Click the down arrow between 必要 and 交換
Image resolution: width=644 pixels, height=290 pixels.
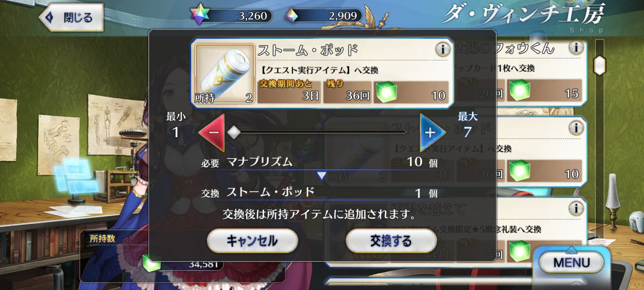pos(321,176)
